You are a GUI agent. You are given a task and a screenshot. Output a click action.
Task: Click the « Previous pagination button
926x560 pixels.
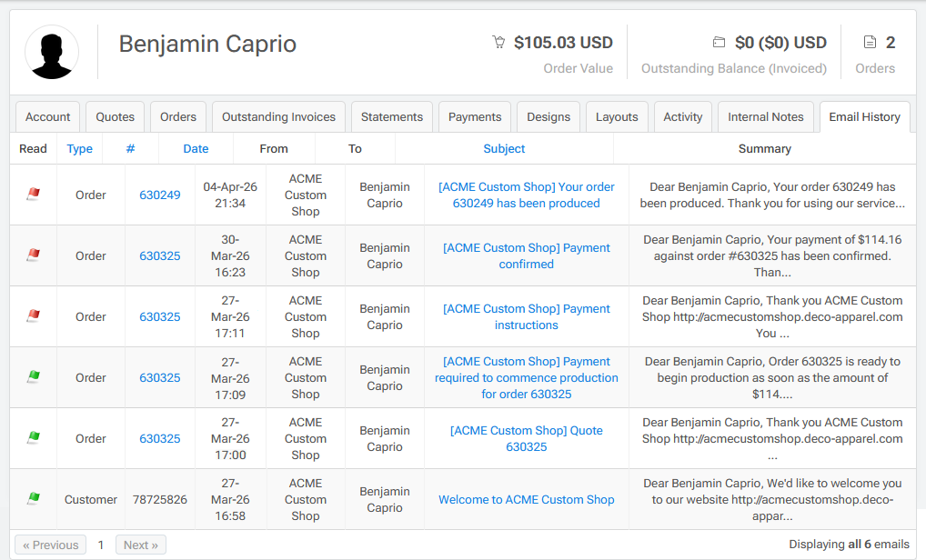click(51, 545)
